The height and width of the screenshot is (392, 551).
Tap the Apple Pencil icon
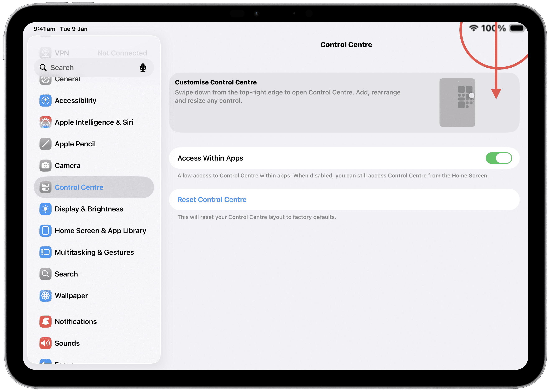45,144
